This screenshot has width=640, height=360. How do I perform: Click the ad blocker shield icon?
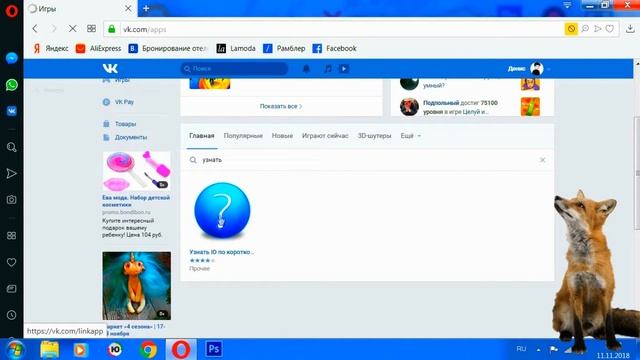pos(571,29)
